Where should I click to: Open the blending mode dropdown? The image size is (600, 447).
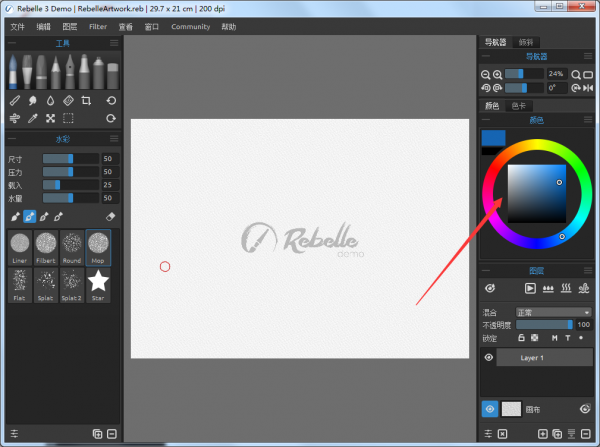click(x=554, y=312)
